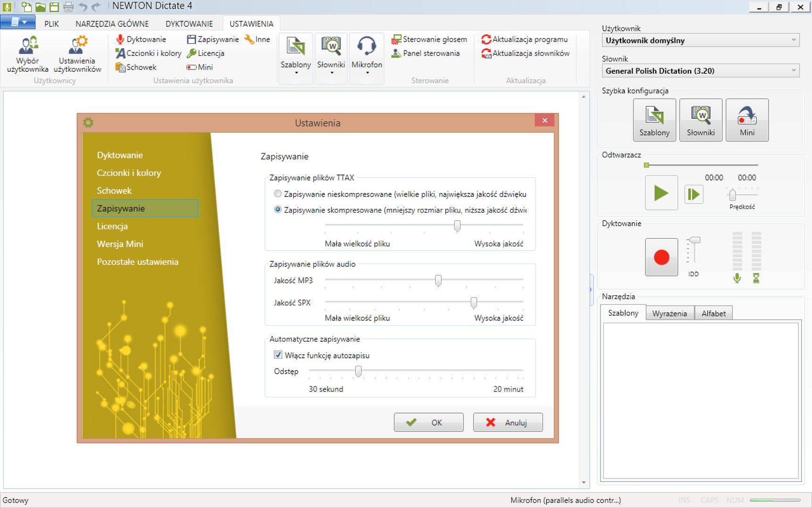The width and height of the screenshot is (812, 508).
Task: Select Zapisywanie skompresowane radio button
Action: (278, 209)
